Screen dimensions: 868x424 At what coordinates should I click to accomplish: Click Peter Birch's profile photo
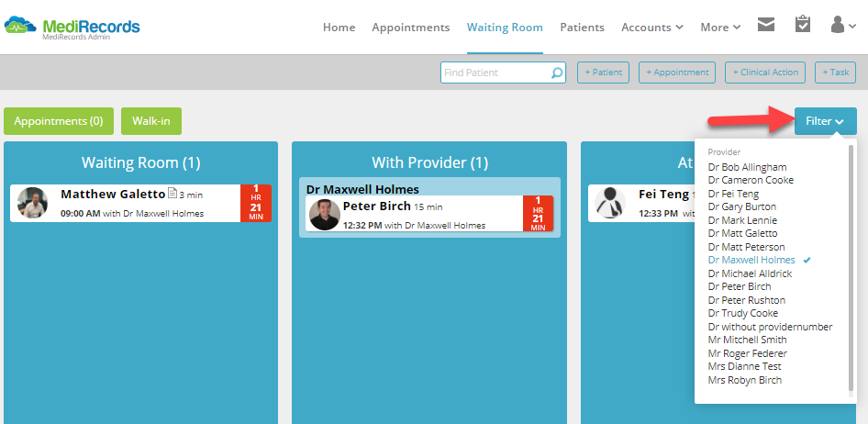(325, 215)
